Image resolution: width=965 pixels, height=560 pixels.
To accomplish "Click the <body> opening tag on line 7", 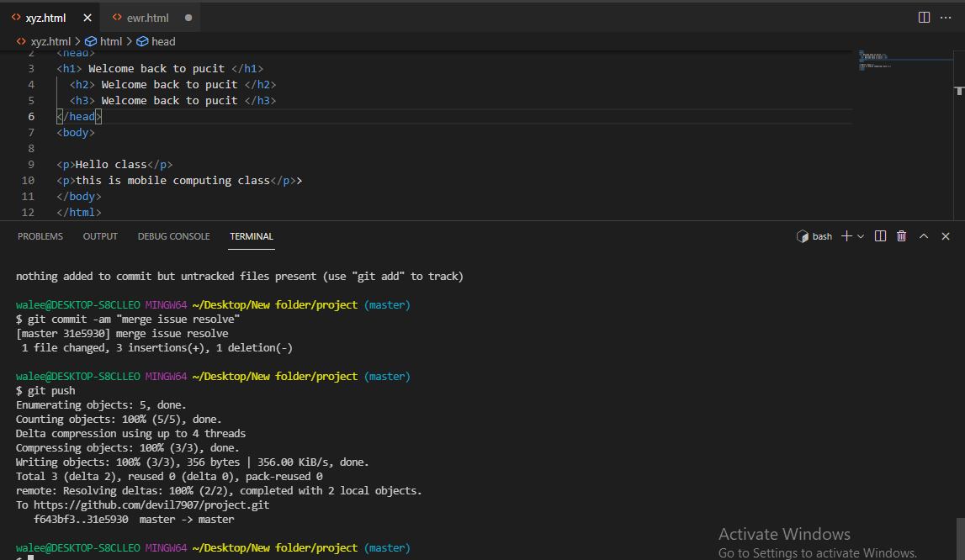I will pos(76,132).
